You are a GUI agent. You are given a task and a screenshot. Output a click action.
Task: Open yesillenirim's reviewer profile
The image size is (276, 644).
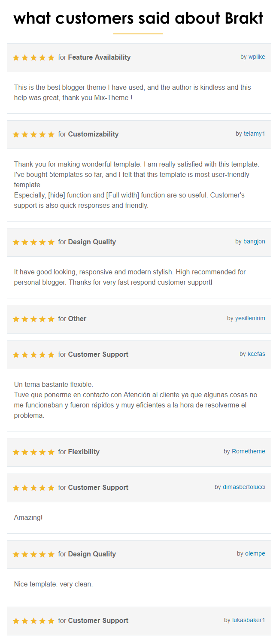coord(250,319)
